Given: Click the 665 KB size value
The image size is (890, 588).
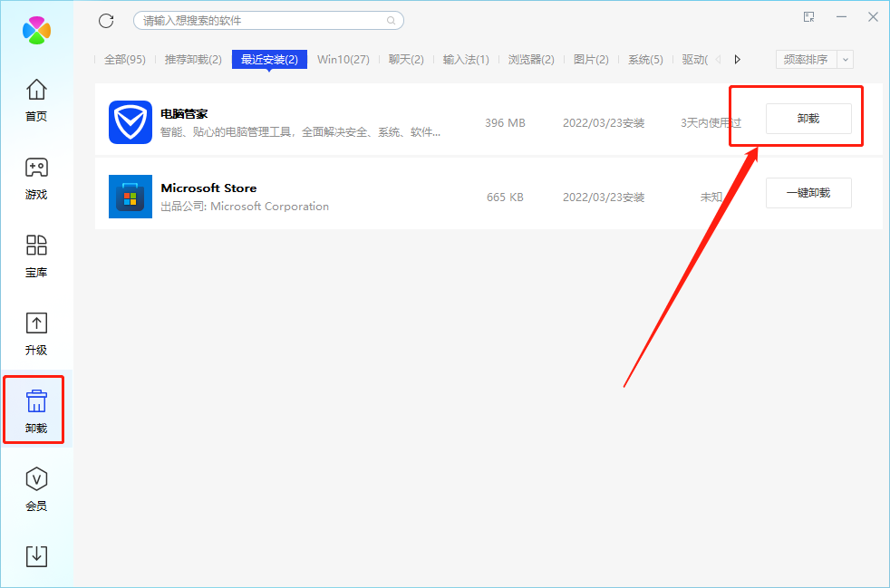Looking at the screenshot, I should point(505,197).
